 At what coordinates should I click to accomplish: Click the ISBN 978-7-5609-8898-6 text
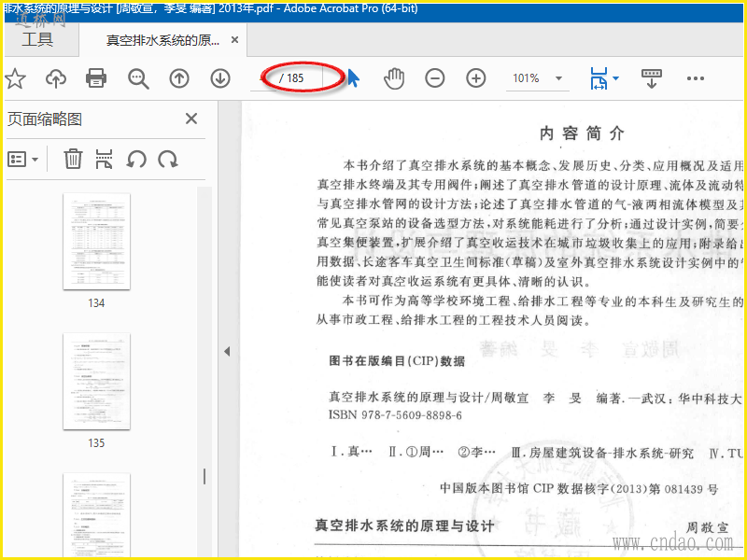click(x=395, y=415)
